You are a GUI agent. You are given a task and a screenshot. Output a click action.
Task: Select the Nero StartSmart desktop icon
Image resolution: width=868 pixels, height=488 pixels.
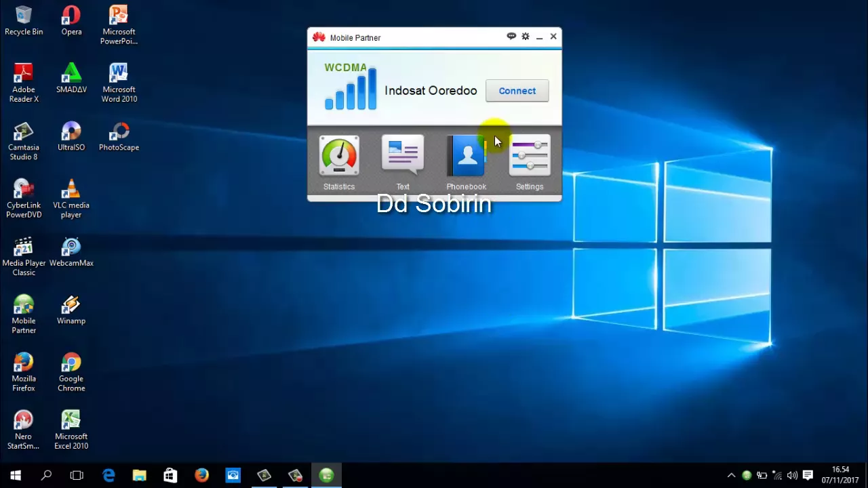click(24, 430)
